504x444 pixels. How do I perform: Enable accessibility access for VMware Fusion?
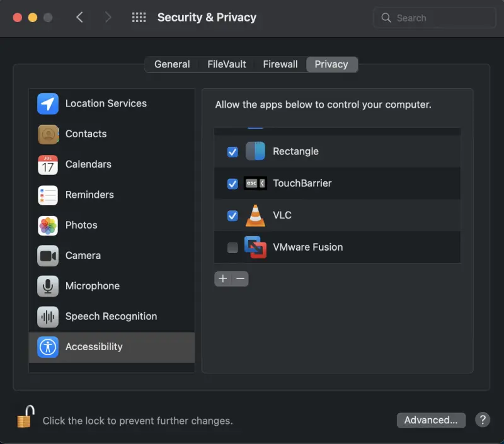232,248
